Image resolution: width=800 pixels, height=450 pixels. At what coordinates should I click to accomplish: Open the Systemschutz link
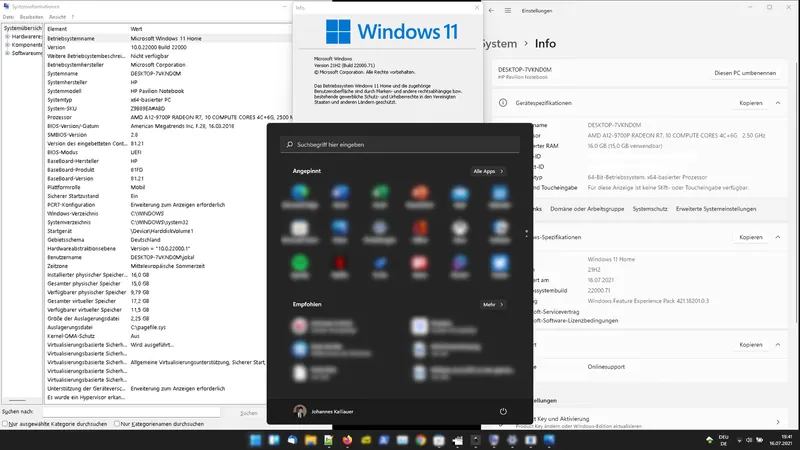pos(650,209)
